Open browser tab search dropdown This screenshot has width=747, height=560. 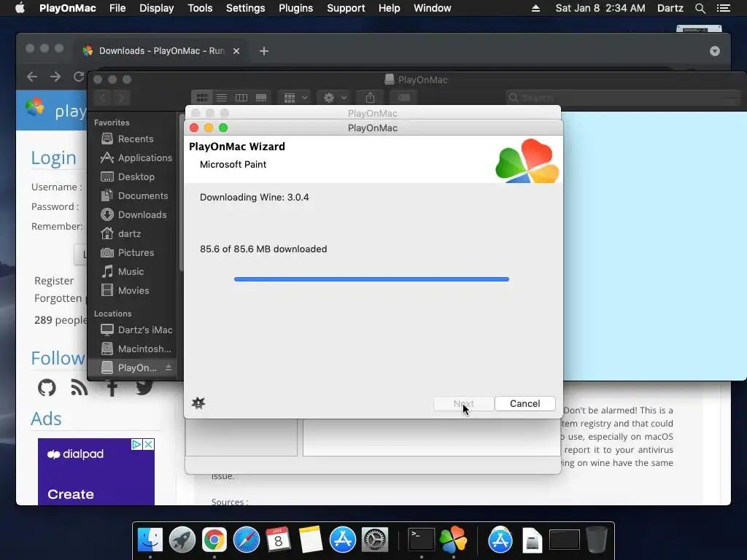715,51
